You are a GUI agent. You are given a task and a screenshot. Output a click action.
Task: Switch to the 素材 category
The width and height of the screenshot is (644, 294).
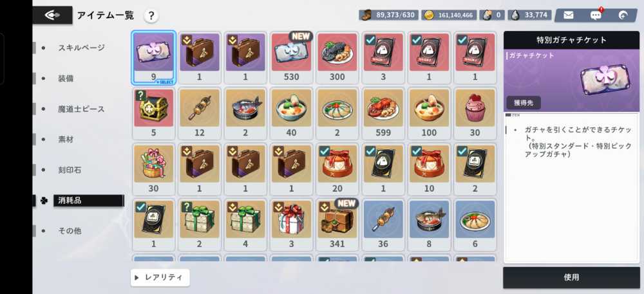point(66,140)
